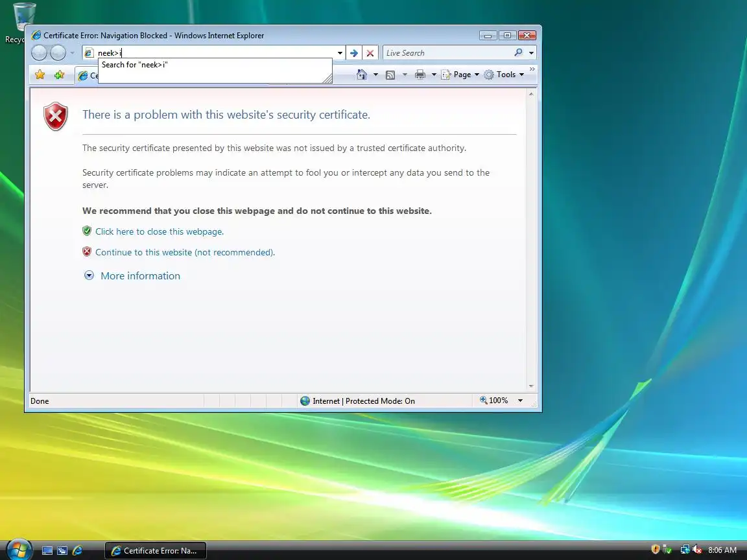The width and height of the screenshot is (747, 560).
Task: Click the network connection tray icon
Action: pos(685,550)
